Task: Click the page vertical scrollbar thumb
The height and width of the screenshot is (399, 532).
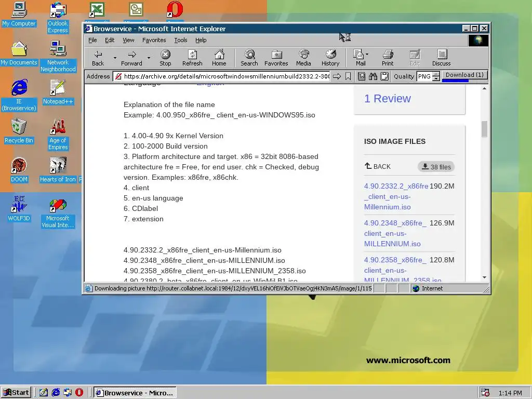Action: click(485, 129)
